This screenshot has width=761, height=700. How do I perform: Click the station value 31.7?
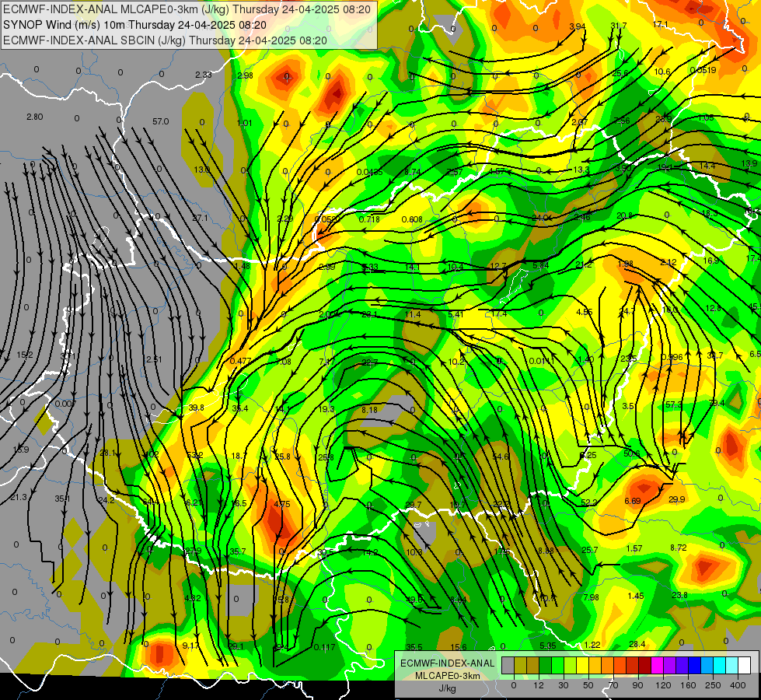(x=618, y=26)
